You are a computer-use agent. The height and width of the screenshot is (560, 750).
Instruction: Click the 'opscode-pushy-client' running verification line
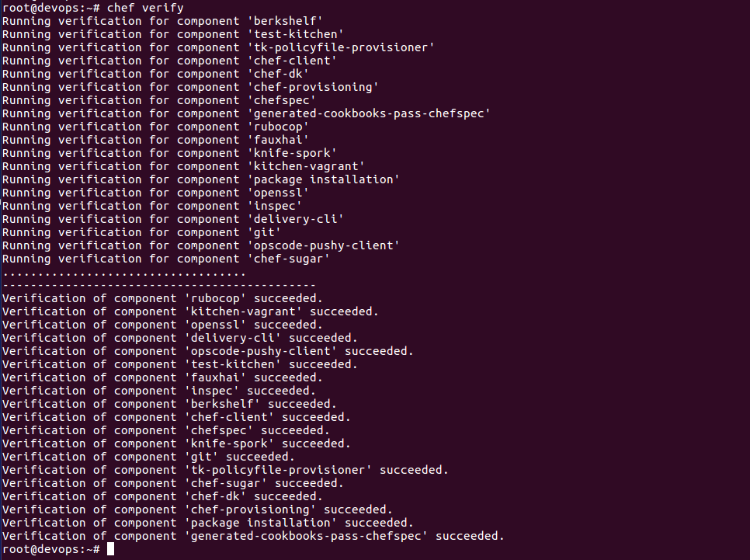pos(201,245)
